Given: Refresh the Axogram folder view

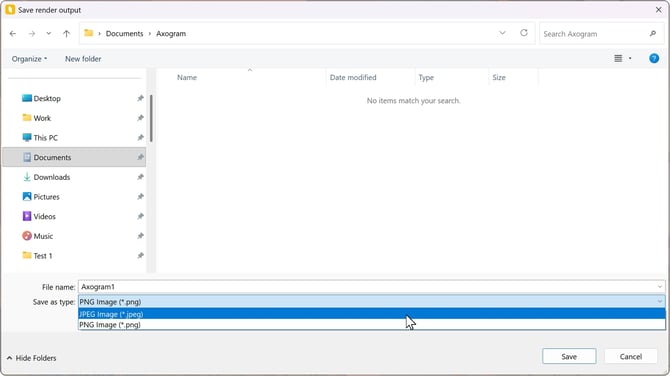Looking at the screenshot, I should (x=524, y=33).
